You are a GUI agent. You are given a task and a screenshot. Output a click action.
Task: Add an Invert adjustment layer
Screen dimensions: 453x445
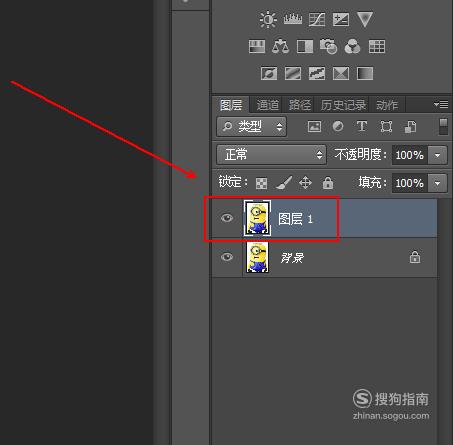[269, 74]
